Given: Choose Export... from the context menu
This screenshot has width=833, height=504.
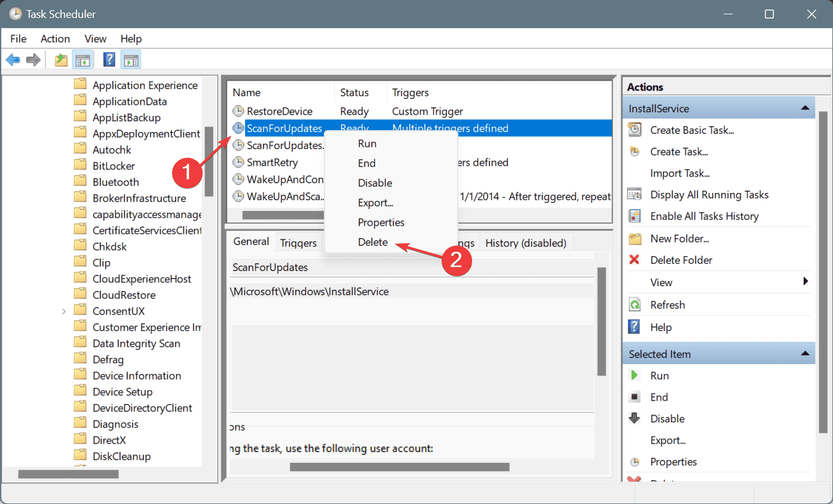Looking at the screenshot, I should click(391, 202).
